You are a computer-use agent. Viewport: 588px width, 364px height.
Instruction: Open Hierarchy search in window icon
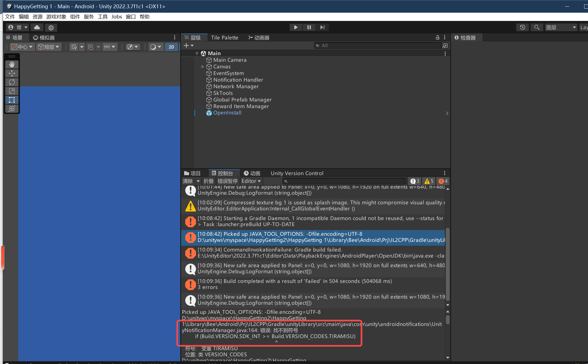click(445, 45)
